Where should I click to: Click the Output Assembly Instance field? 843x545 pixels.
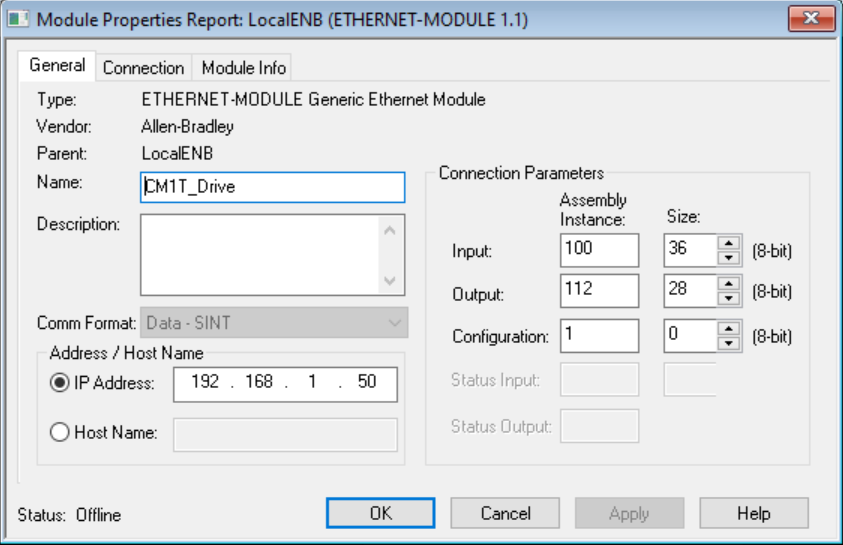(598, 291)
